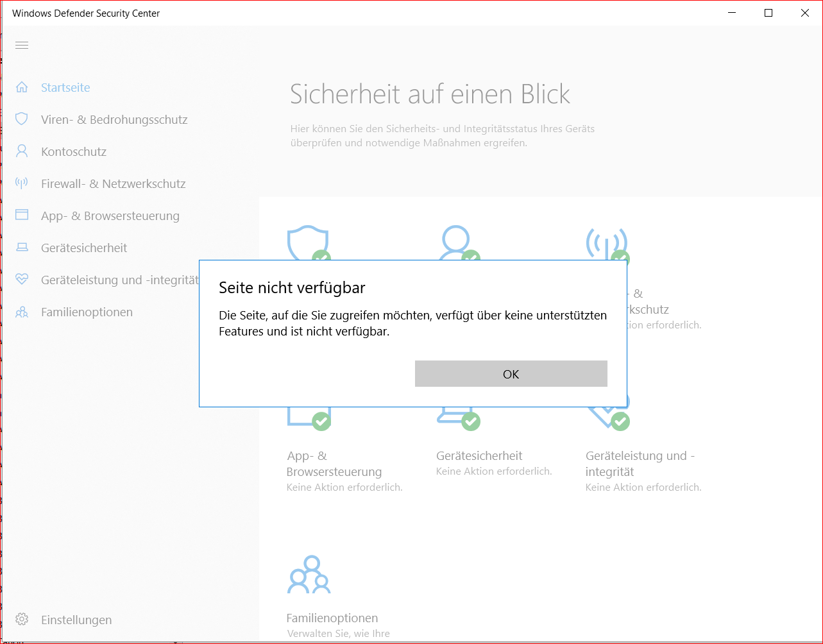Click the Geräteleistung und -integrität tile title

tap(640, 464)
